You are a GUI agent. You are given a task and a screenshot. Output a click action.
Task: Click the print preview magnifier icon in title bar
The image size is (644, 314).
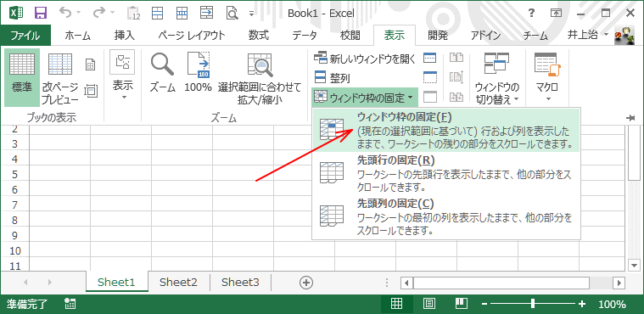point(232,13)
